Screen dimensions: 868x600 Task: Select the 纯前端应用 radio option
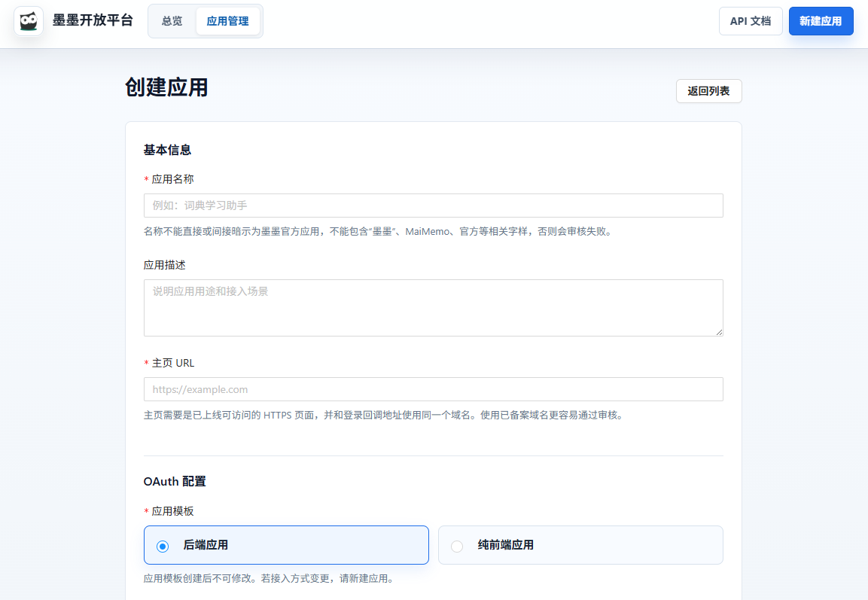580,545
